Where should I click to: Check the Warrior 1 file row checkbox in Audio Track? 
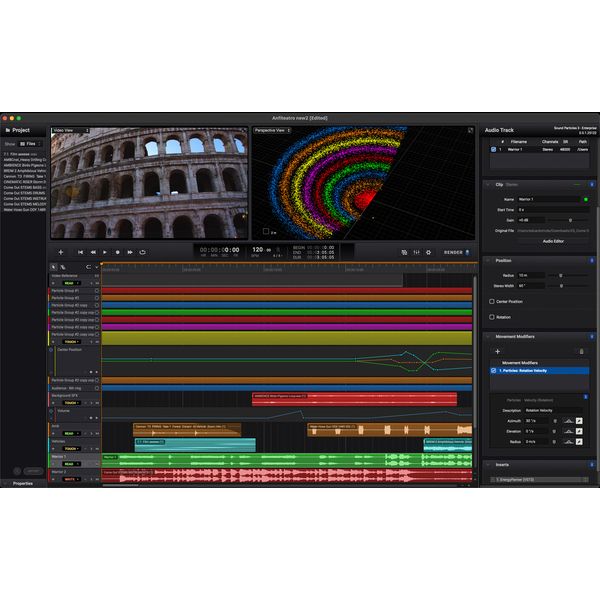(x=493, y=150)
